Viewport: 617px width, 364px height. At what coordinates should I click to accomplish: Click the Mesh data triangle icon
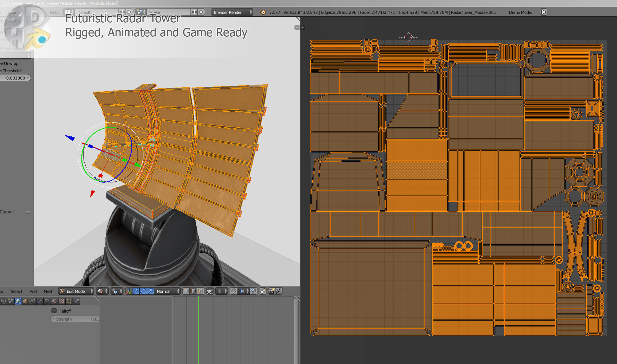pyautogui.click(x=47, y=301)
